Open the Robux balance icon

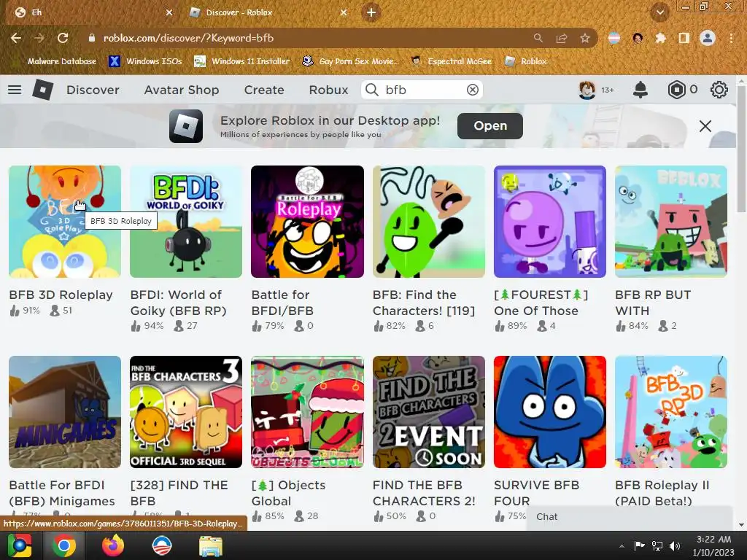click(x=676, y=90)
